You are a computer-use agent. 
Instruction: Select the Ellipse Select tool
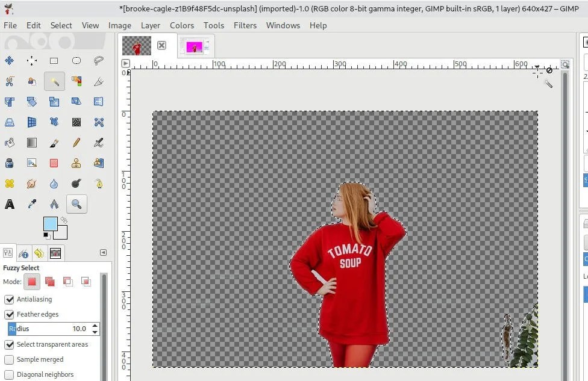point(77,61)
